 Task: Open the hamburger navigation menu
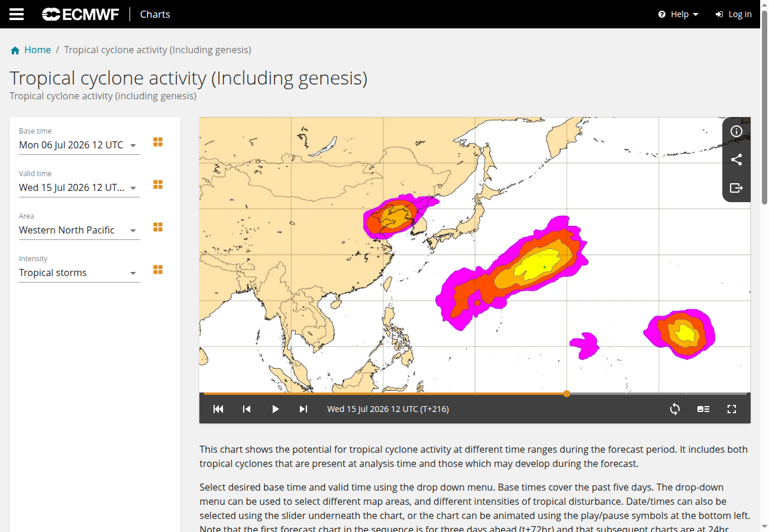tap(17, 14)
